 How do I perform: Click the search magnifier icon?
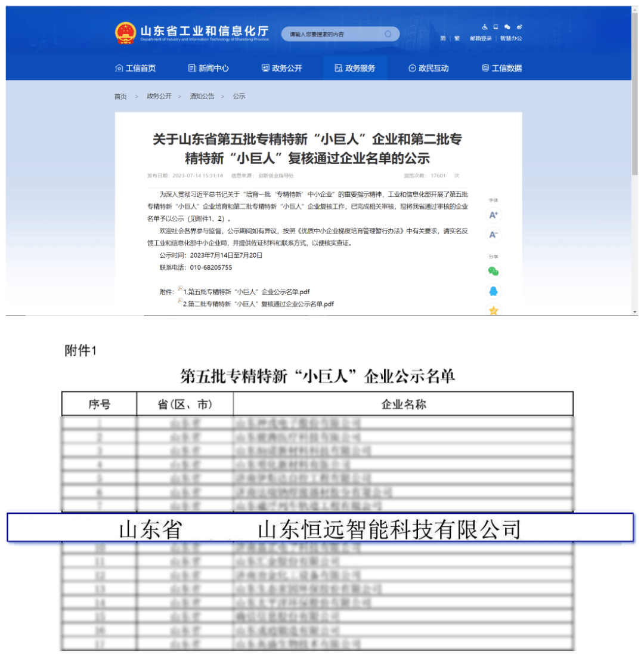388,34
